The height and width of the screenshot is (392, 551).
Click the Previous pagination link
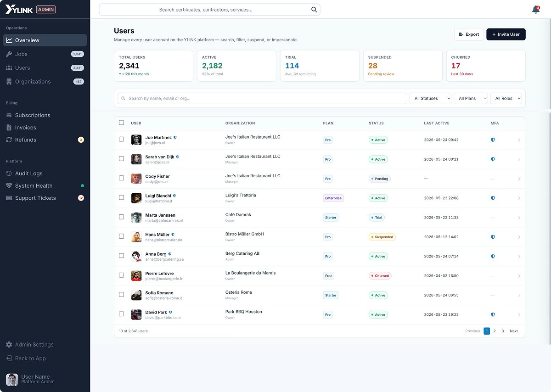point(472,331)
